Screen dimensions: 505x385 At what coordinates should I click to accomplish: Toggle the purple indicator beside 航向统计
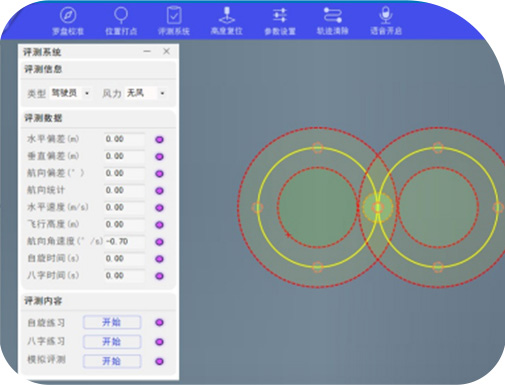pos(160,191)
